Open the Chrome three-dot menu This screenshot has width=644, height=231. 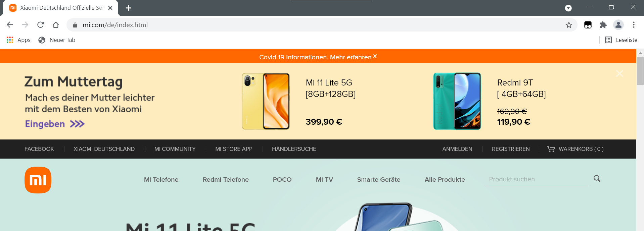pyautogui.click(x=634, y=25)
